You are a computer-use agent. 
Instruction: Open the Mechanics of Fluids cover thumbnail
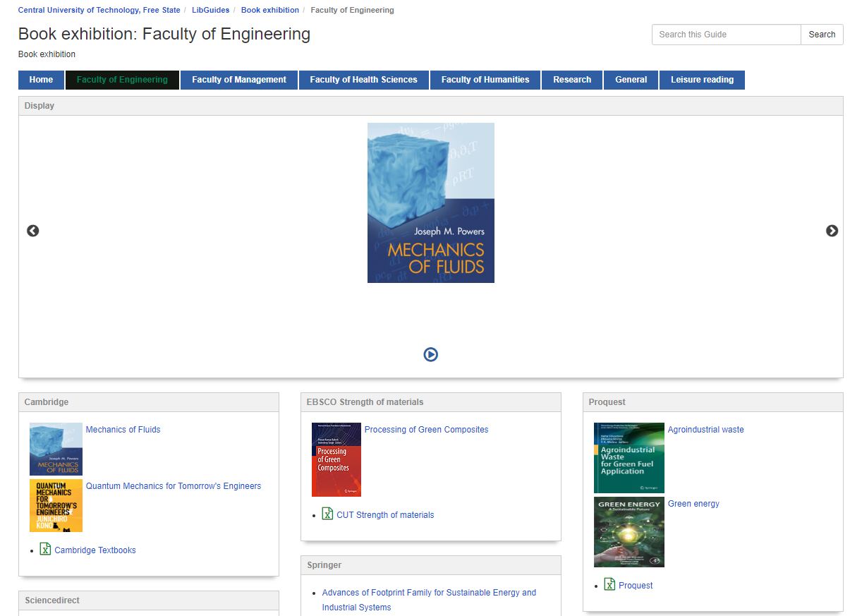point(56,449)
